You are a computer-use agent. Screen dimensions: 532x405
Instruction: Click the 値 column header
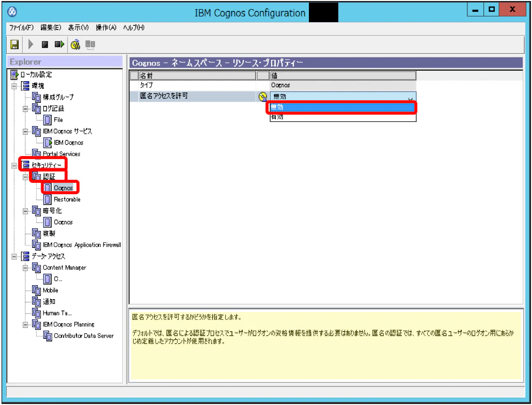(342, 75)
